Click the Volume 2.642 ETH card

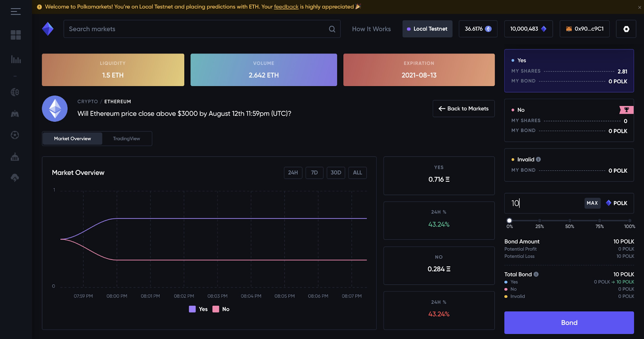[x=264, y=70]
